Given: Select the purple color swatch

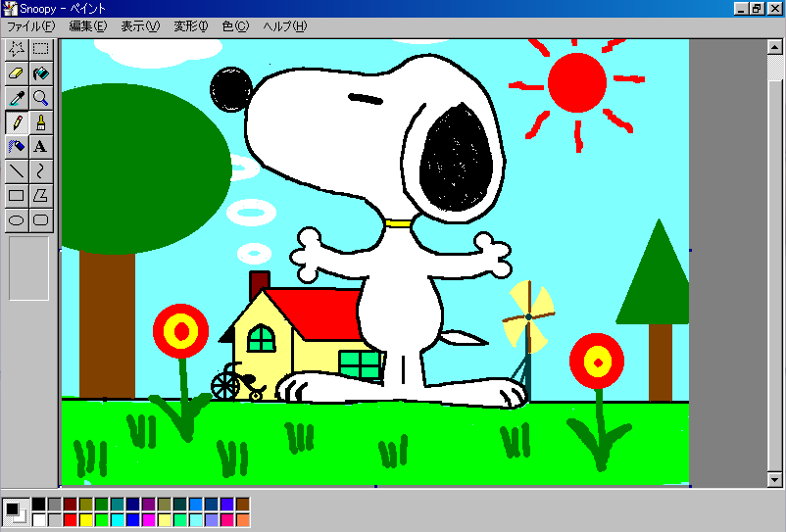Looking at the screenshot, I should (148, 504).
